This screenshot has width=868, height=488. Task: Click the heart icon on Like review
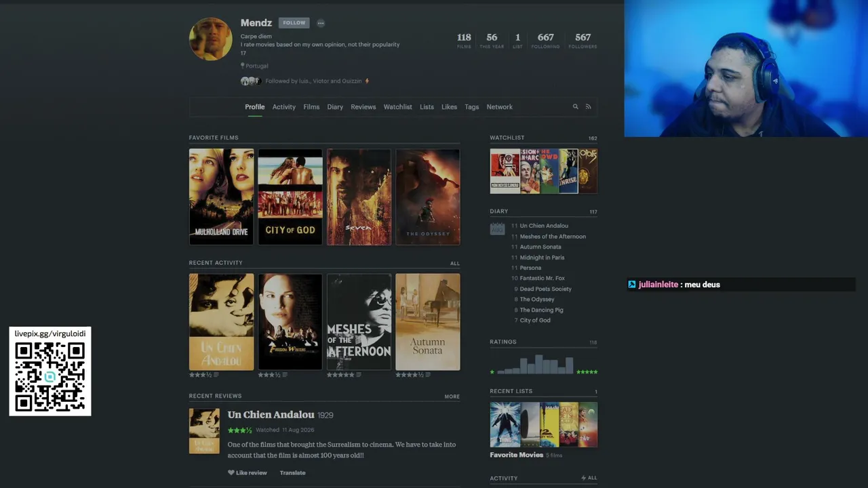[231, 472]
